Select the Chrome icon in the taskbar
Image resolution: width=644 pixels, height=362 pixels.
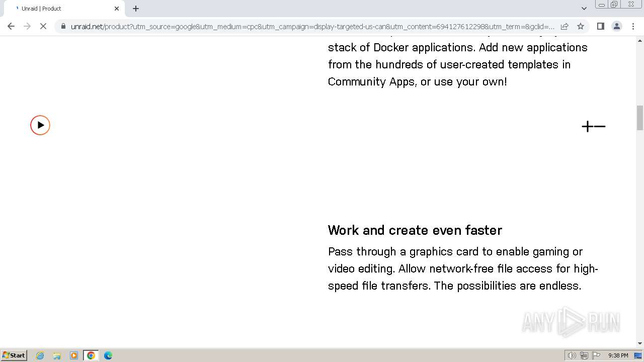pyautogui.click(x=91, y=355)
